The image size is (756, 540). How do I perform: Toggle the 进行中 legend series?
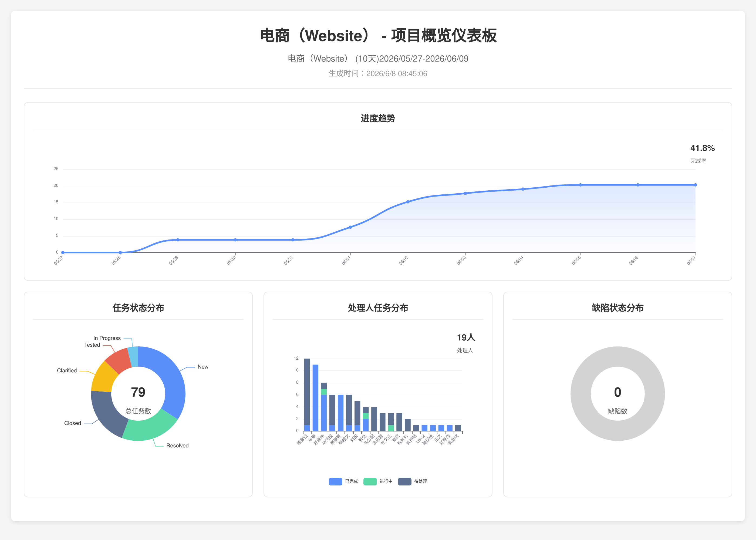[x=378, y=481]
